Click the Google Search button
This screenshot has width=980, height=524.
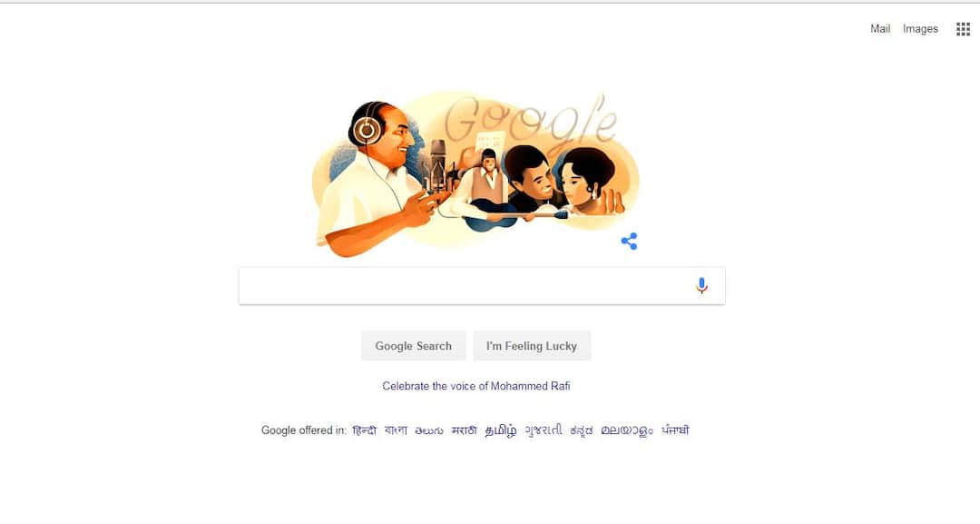tap(413, 346)
